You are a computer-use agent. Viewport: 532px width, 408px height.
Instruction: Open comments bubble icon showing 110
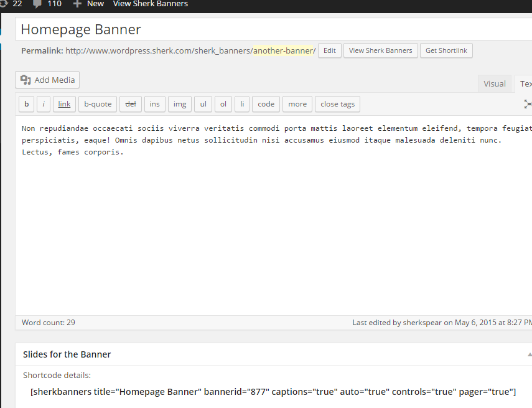pos(37,4)
